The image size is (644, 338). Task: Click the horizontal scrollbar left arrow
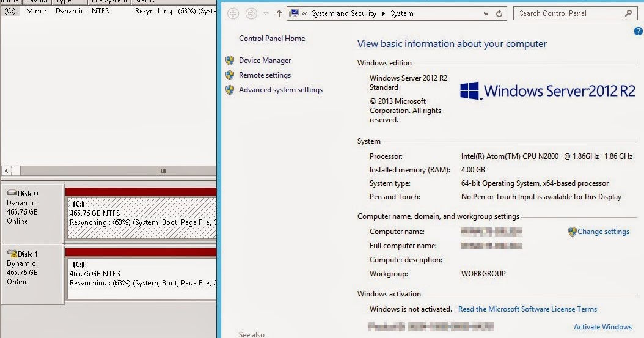(7, 171)
